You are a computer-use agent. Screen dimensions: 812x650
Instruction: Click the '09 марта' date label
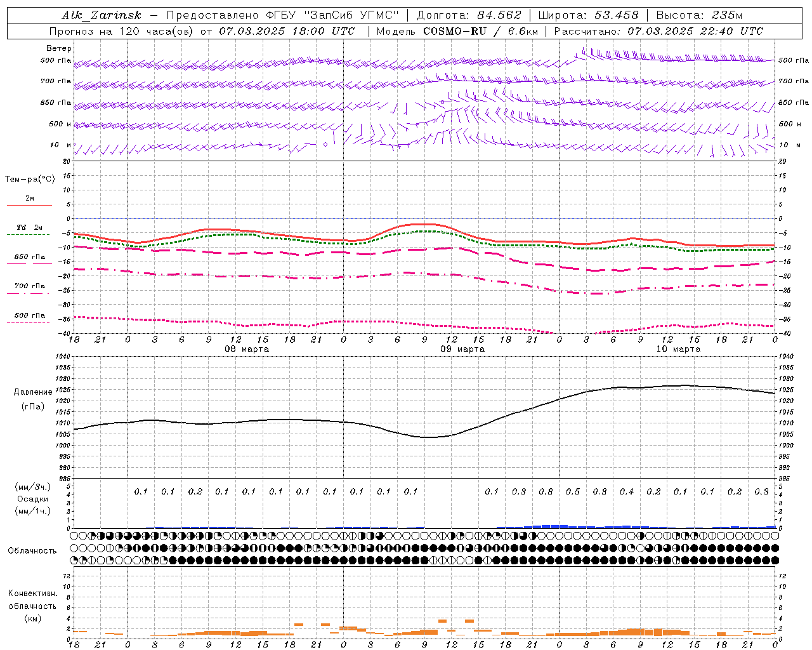click(462, 349)
